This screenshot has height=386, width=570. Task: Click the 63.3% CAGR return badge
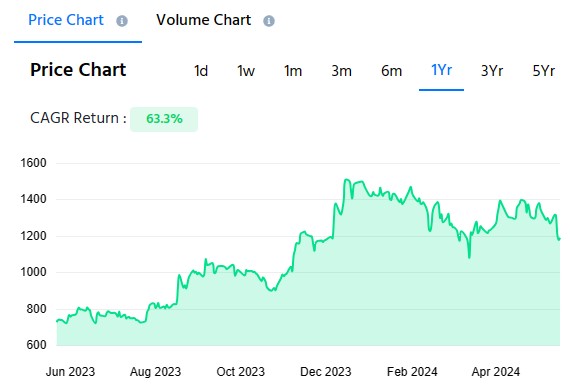click(x=164, y=119)
